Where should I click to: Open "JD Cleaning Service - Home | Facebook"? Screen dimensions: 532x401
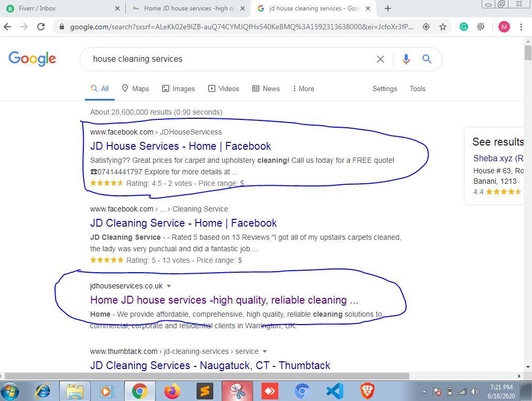[x=183, y=223]
